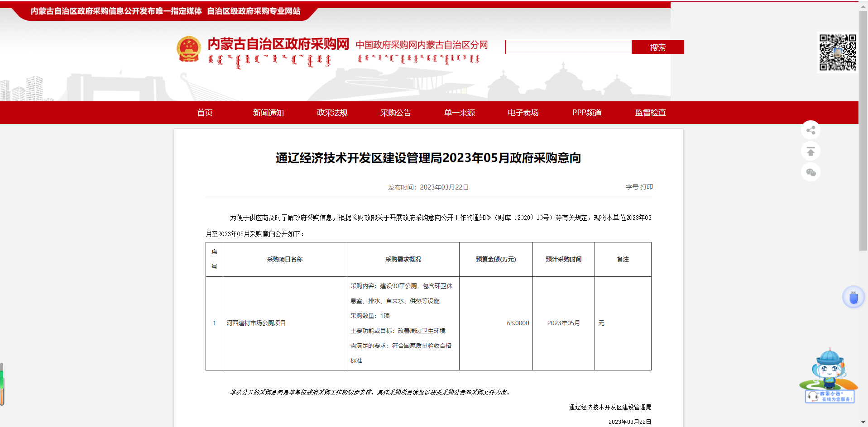Go to 政采法规 section
The width and height of the screenshot is (868, 427).
332,113
